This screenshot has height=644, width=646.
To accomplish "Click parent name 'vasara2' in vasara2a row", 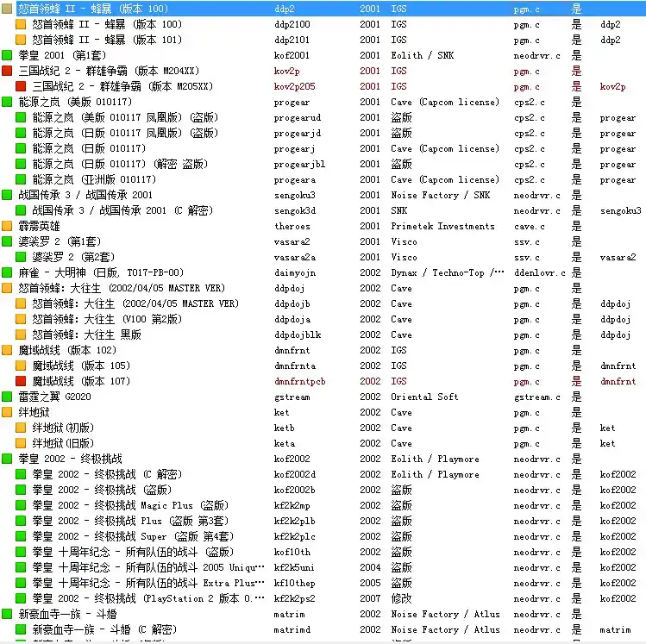I will pos(618,258).
